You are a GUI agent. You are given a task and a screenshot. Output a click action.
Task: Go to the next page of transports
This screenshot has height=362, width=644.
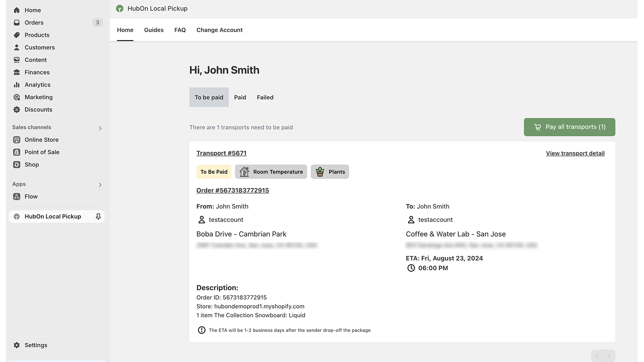pyautogui.click(x=609, y=356)
